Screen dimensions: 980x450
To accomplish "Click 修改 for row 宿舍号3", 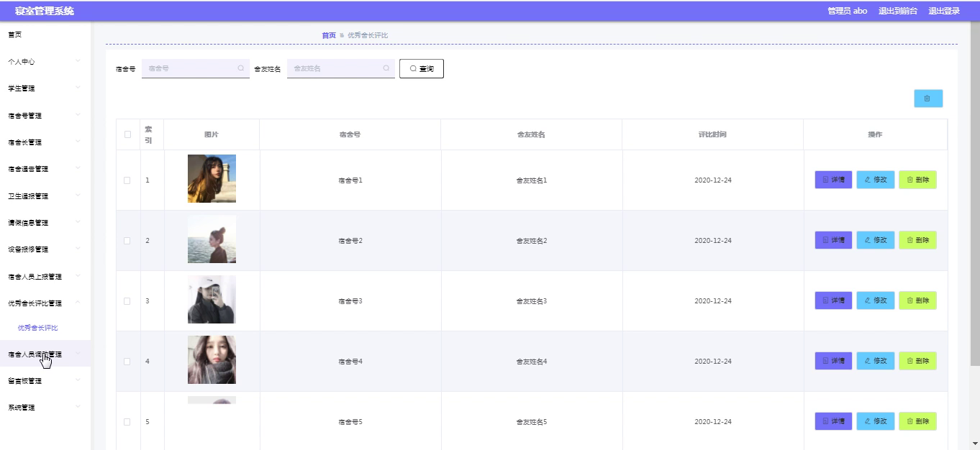I will click(x=876, y=300).
